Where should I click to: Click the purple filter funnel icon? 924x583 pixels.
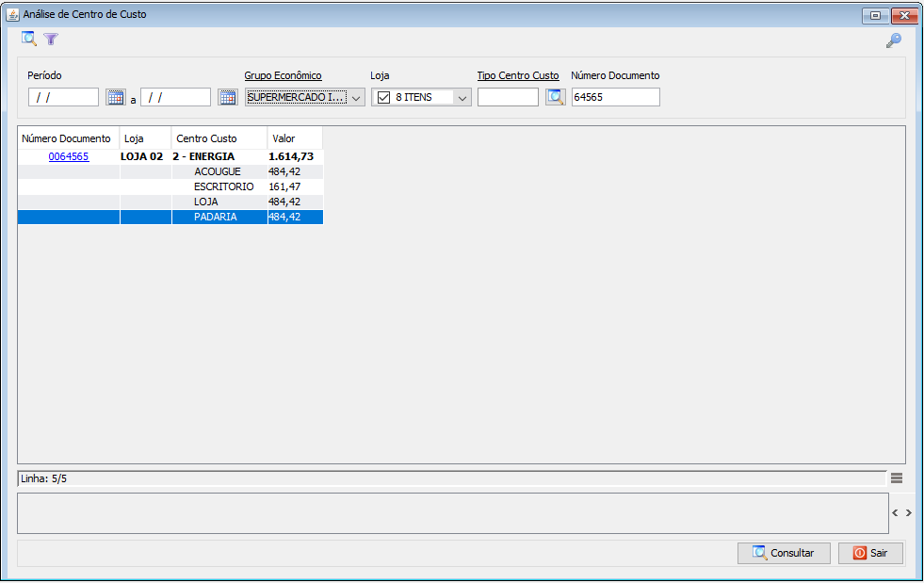[51, 40]
